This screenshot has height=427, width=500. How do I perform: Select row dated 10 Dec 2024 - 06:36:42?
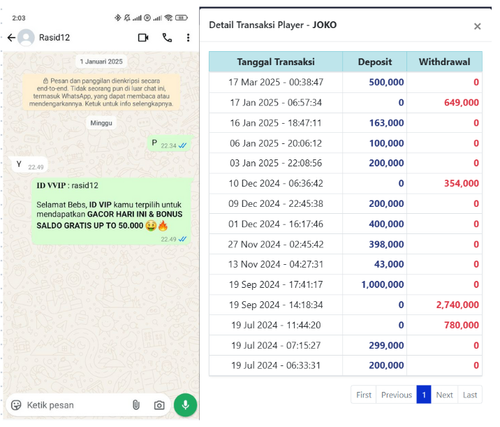[346, 183]
